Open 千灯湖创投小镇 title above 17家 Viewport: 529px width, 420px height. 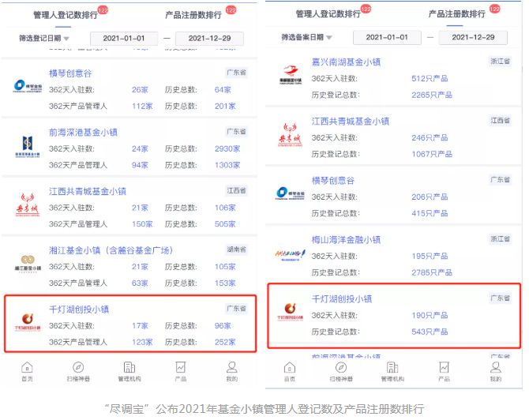point(79,309)
